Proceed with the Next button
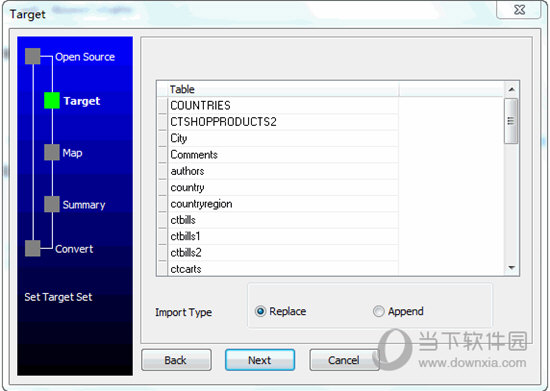The image size is (550, 391). (260, 360)
